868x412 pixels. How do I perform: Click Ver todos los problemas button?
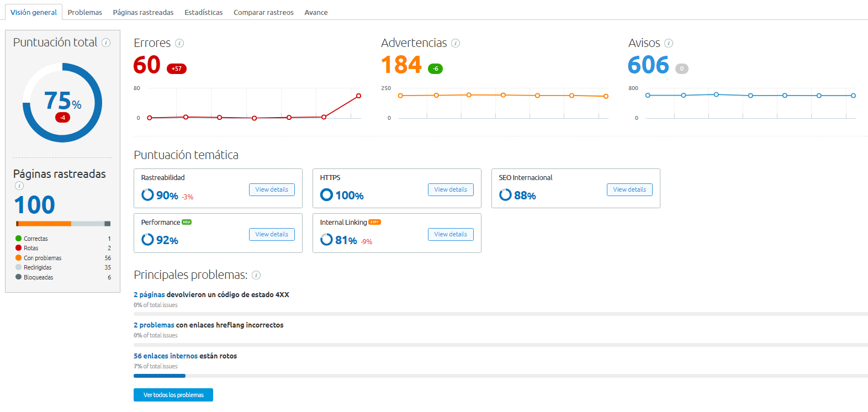click(x=173, y=395)
